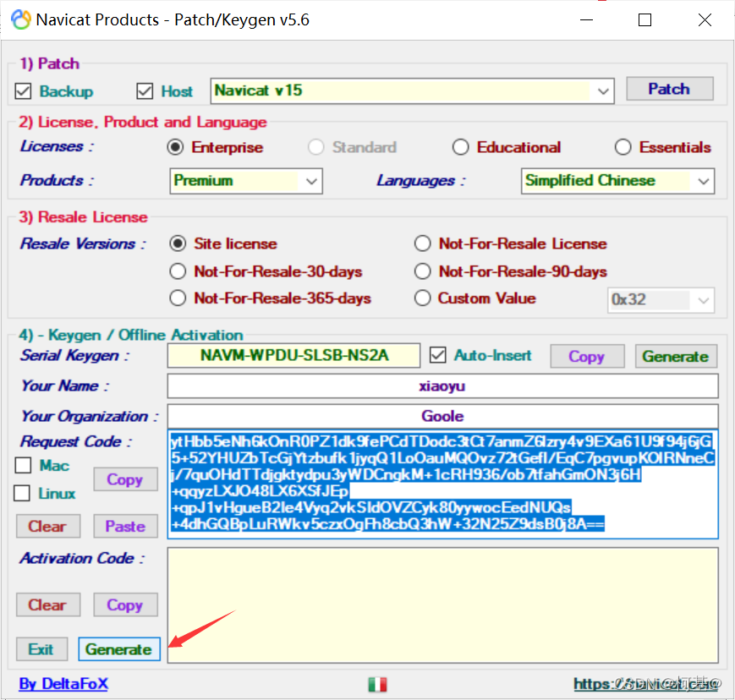
Task: Open the By DeltaFoX link
Action: 63,684
